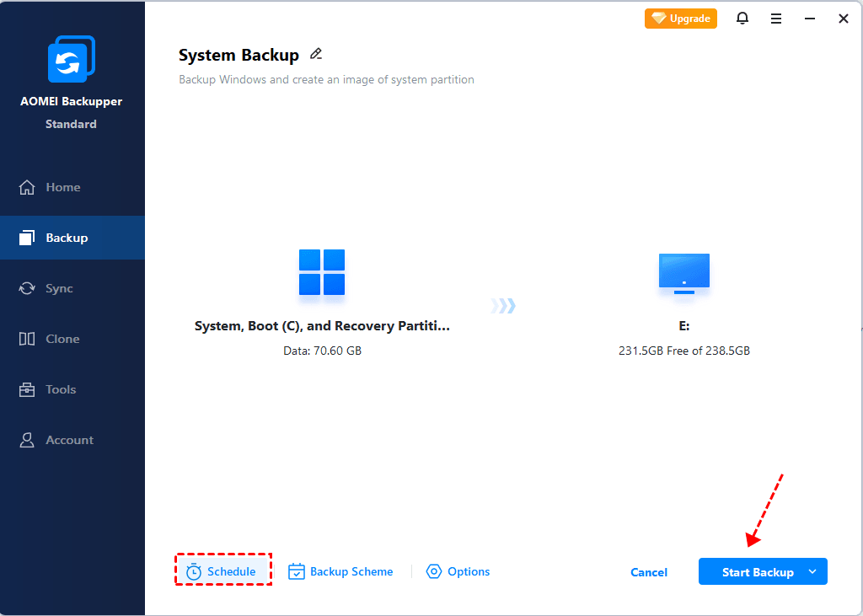This screenshot has width=863, height=616.
Task: Expand the Start Backup dropdown arrow
Action: [x=812, y=571]
